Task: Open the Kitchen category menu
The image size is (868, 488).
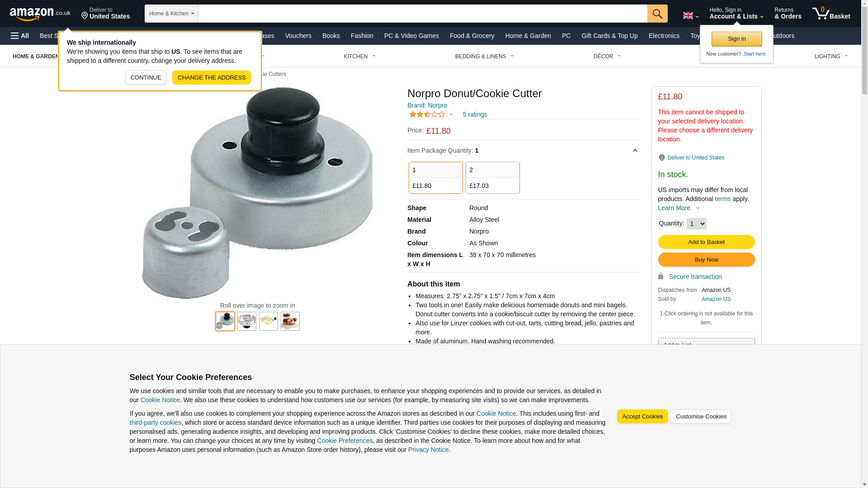Action: point(360,56)
